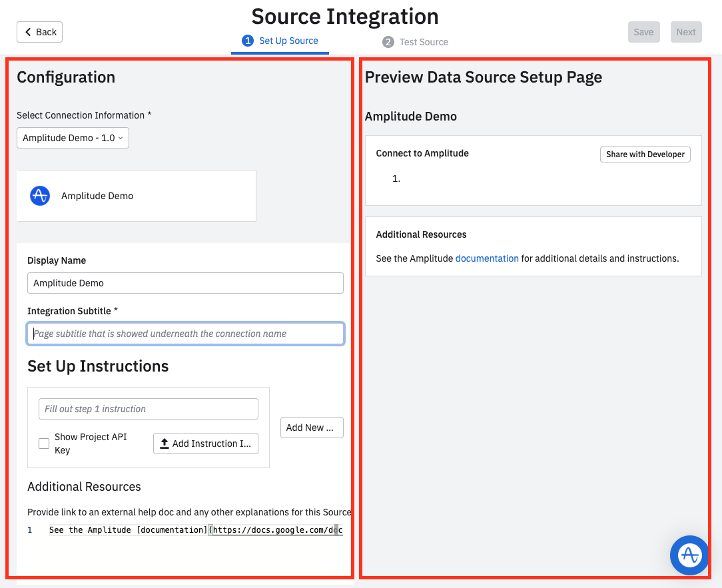This screenshot has width=722, height=588.
Task: Click the Amplitude logo in connection card
Action: point(40,196)
